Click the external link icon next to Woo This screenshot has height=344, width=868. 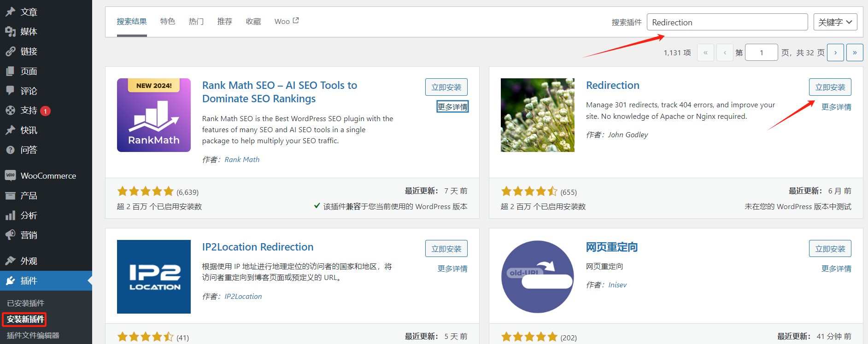[x=296, y=20]
